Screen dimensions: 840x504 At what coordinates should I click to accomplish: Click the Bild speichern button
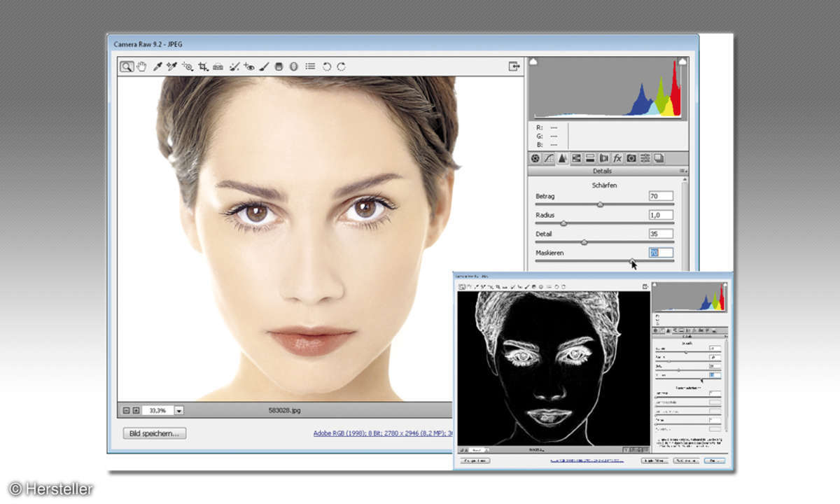pyautogui.click(x=155, y=433)
